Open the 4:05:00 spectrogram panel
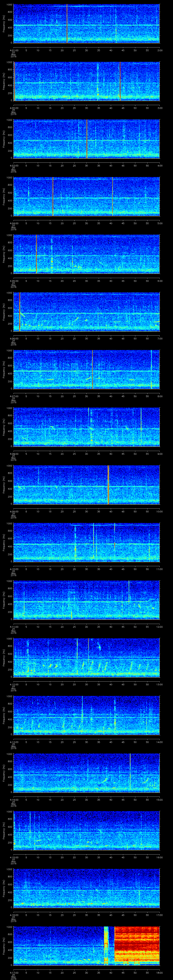Viewport: 173px width, 980px height. [x=87, y=254]
